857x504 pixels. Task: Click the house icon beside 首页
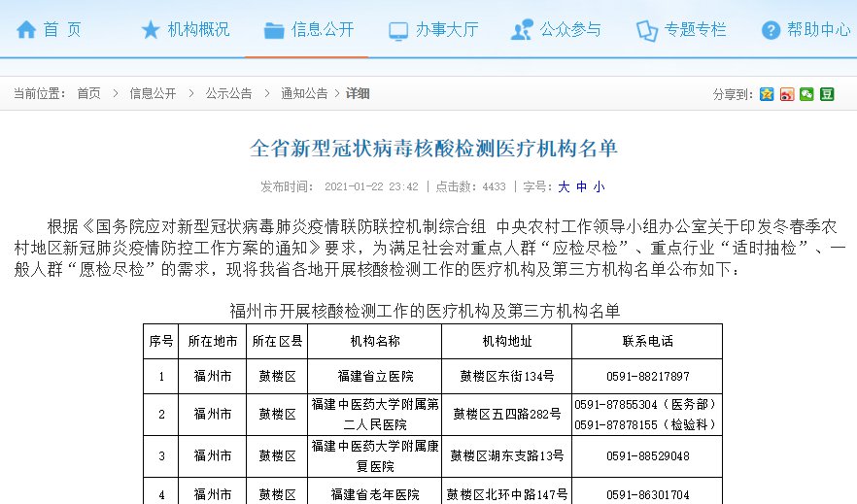[x=26, y=29]
